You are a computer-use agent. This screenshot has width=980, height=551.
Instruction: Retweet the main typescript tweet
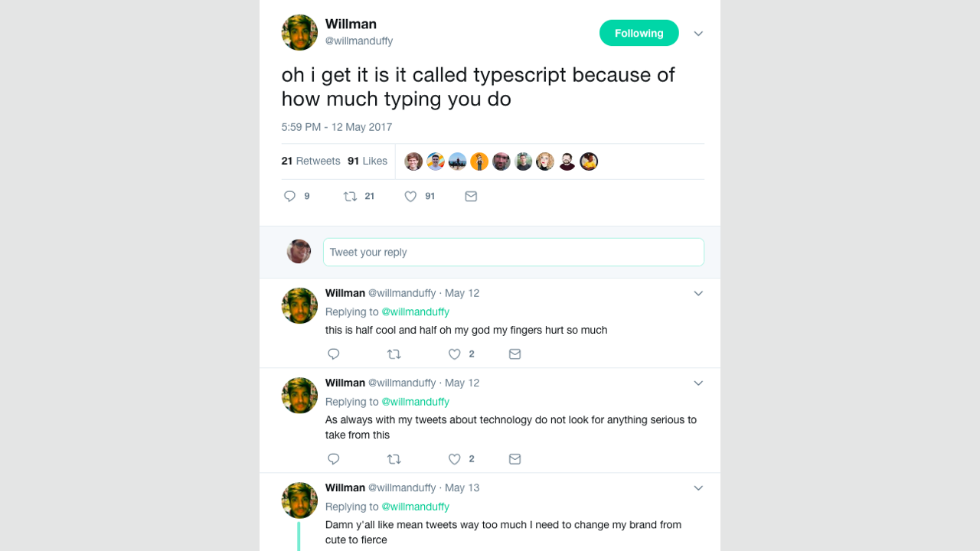tap(351, 197)
